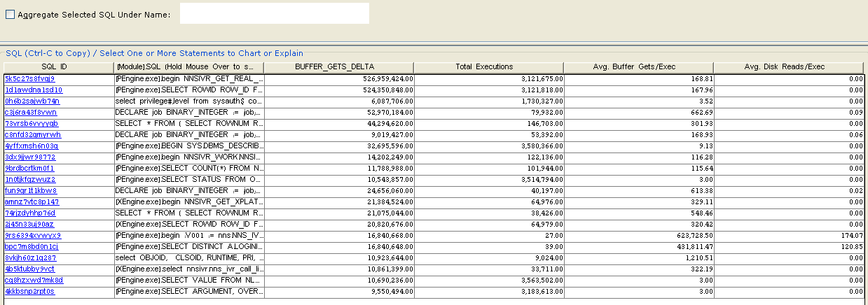868x305 pixels.
Task: Open the c3j6ra43f8vwn SQL link
Action: (31, 113)
